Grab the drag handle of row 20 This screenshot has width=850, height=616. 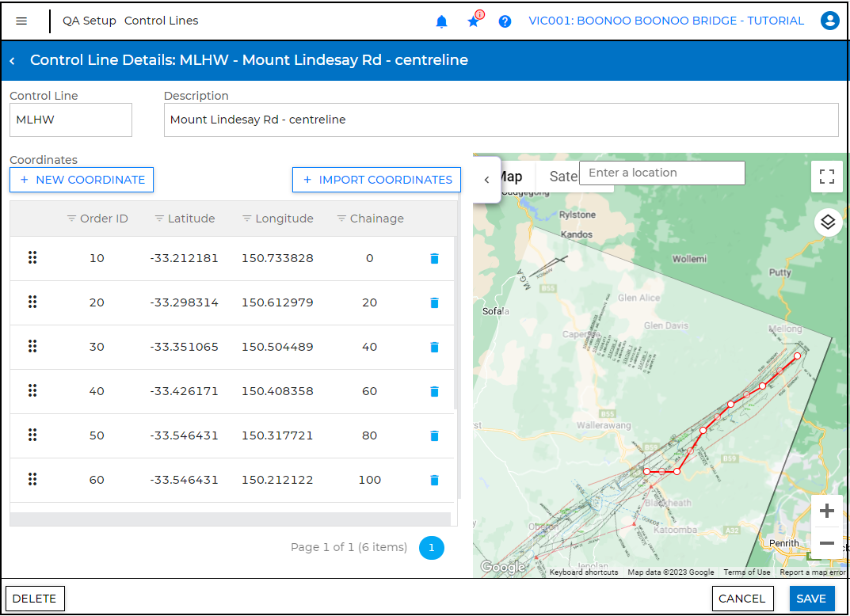pos(32,302)
